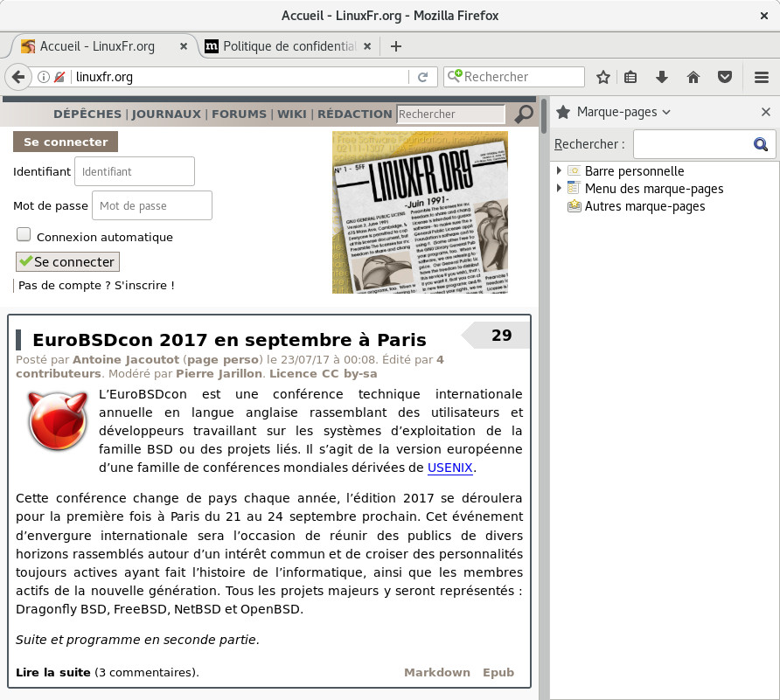Switch to the Politique de confidentialité tab

coord(289,46)
